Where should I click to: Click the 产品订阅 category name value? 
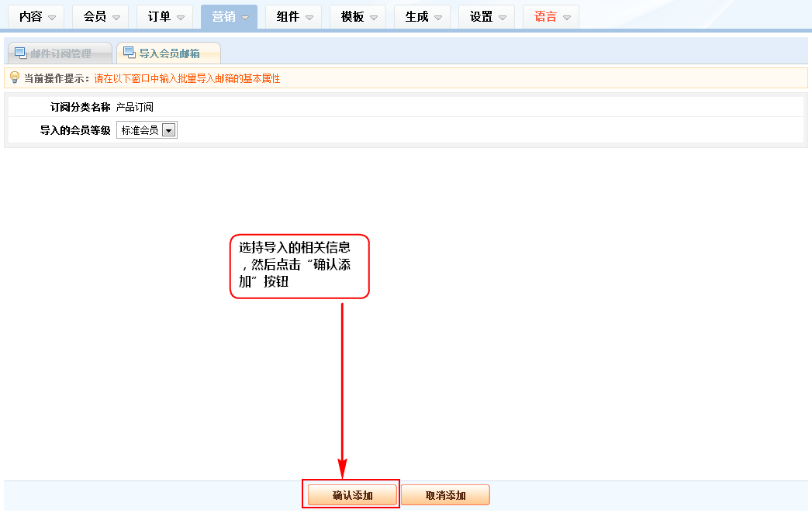135,107
